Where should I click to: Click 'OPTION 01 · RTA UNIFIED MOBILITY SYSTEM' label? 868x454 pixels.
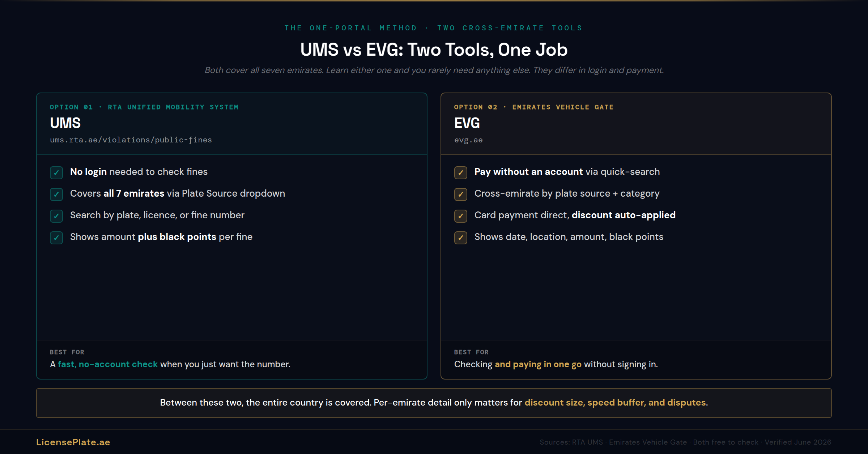tap(144, 107)
